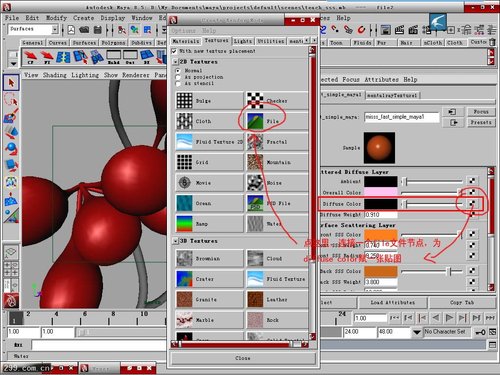This screenshot has width=500, height=375.
Task: Click the Overall Color pink swatch
Action: click(381, 192)
